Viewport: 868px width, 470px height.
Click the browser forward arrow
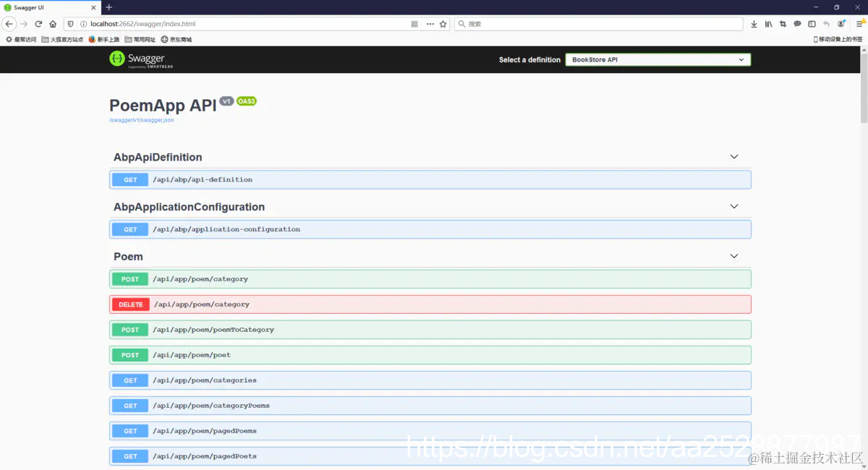point(24,24)
